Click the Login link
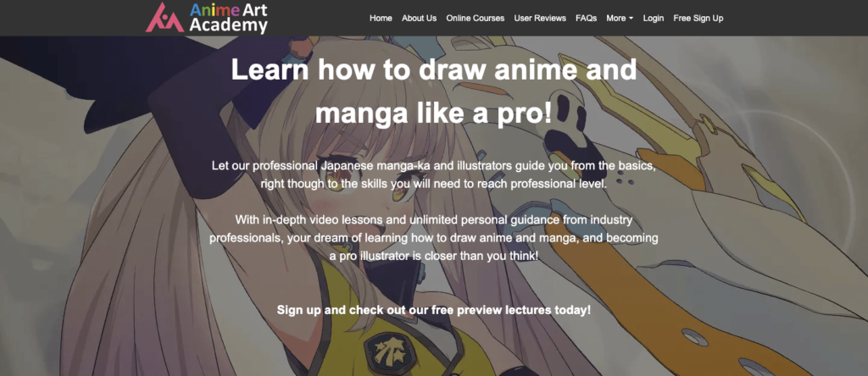Screen dimensions: 868x376 (654, 19)
